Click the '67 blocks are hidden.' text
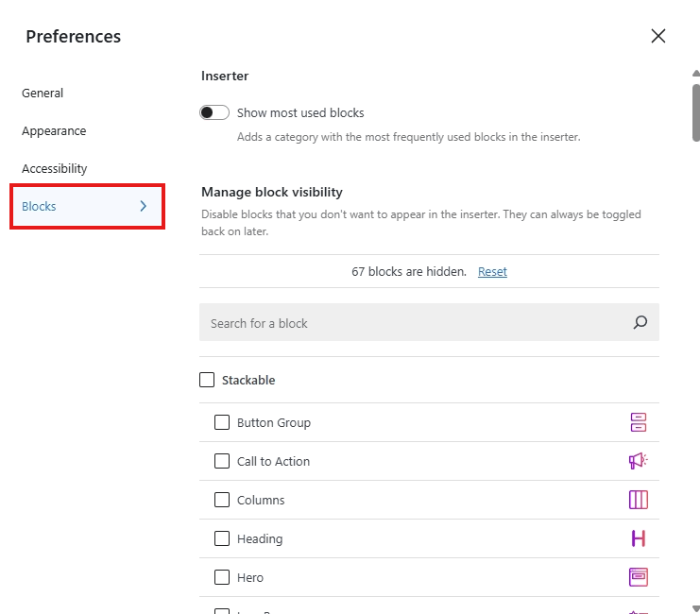Screen dimensions: 700x614 (409, 271)
